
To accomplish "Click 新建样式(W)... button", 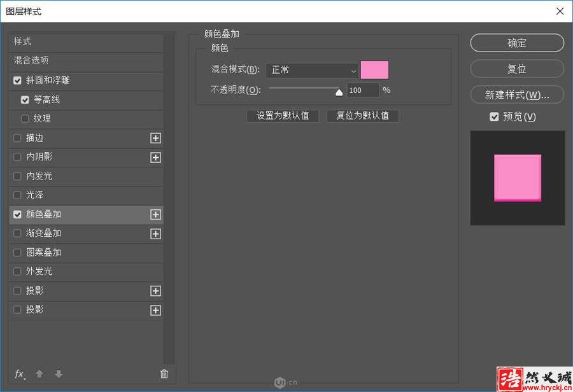I will pos(517,95).
